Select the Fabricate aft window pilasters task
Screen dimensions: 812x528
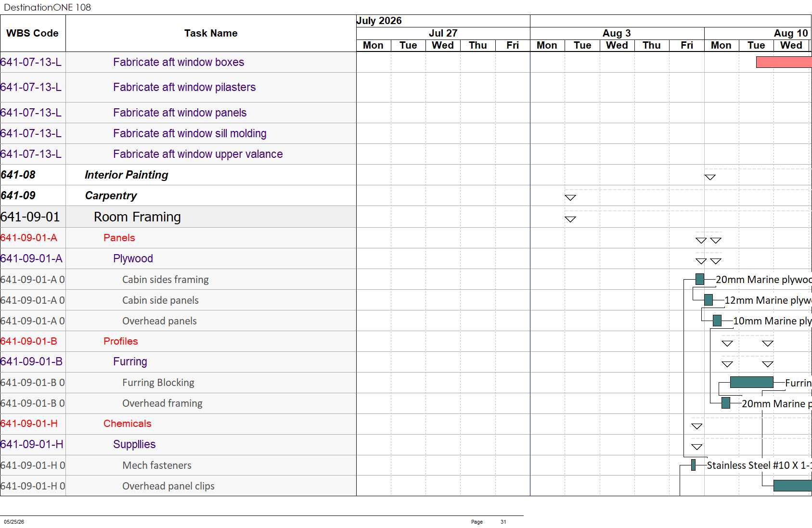click(x=184, y=87)
